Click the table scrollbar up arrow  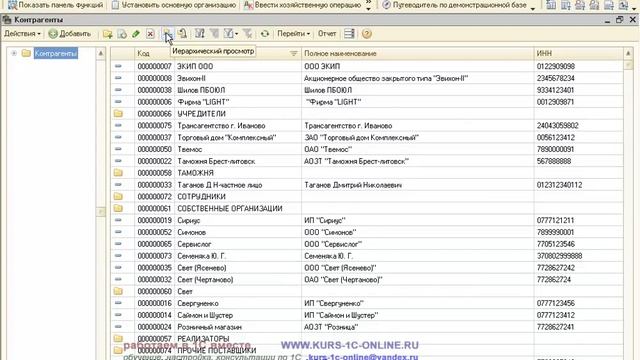(x=628, y=53)
